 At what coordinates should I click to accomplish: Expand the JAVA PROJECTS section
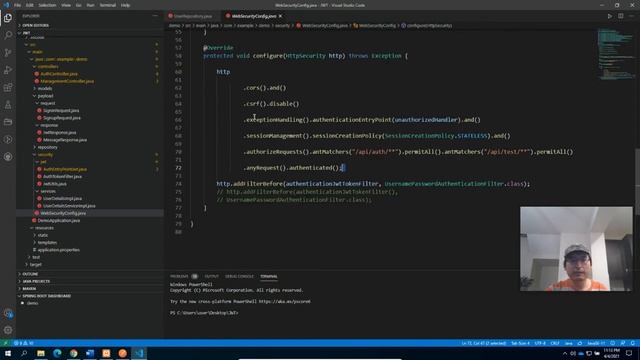coord(90,281)
